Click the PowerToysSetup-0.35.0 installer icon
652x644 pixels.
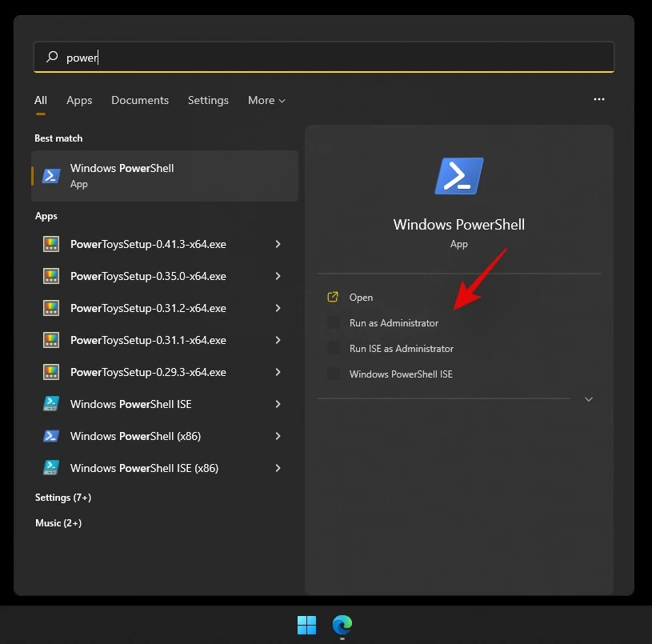pyautogui.click(x=51, y=276)
